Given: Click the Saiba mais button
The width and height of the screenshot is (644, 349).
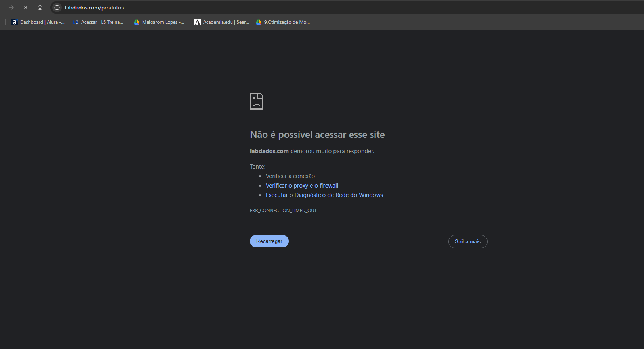Looking at the screenshot, I should [468, 241].
